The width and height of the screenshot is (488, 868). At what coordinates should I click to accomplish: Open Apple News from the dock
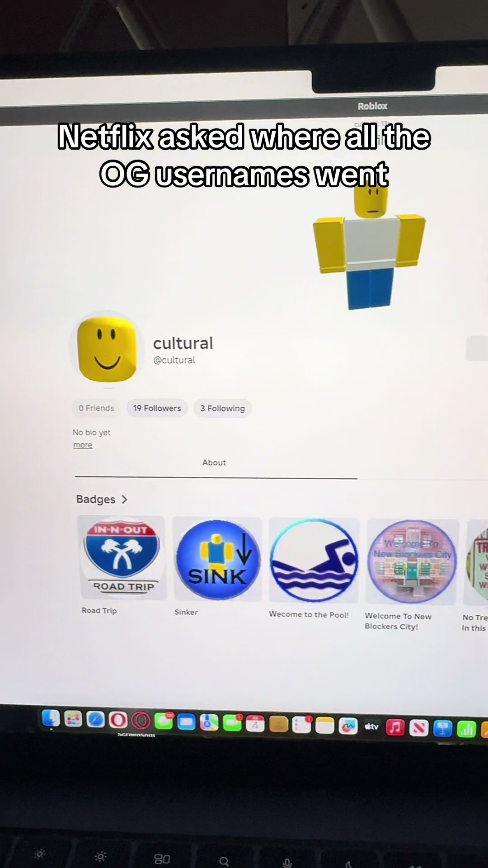(x=418, y=728)
